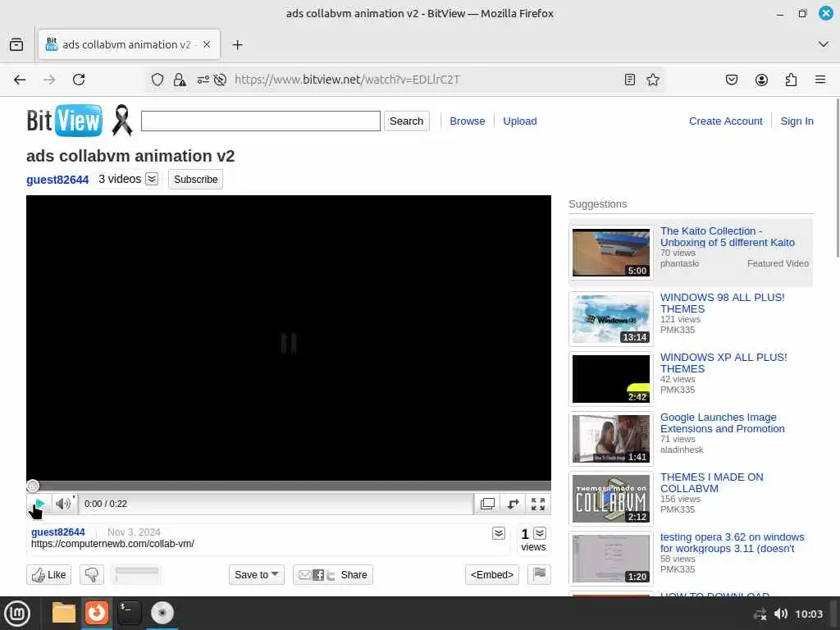
Task: Open the Embed code button
Action: (492, 575)
